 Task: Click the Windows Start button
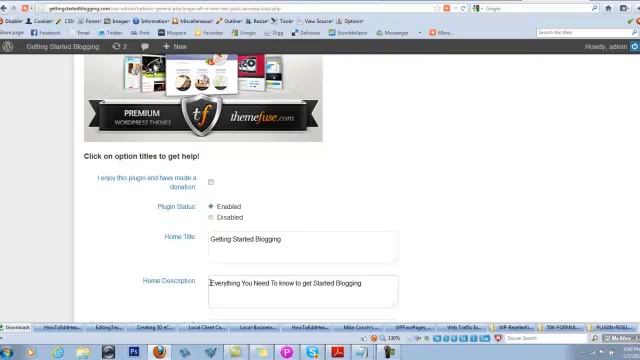(7, 352)
